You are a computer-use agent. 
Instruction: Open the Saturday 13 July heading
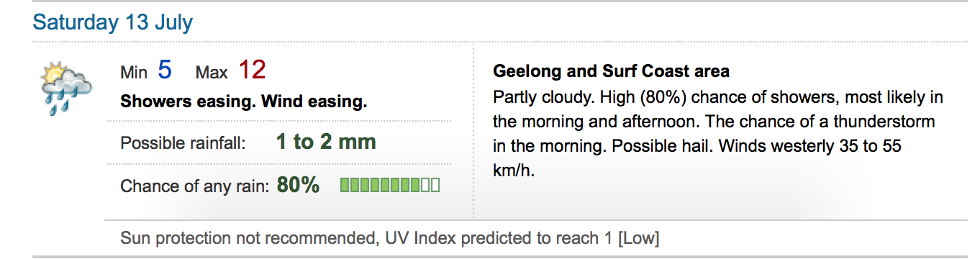point(113,22)
